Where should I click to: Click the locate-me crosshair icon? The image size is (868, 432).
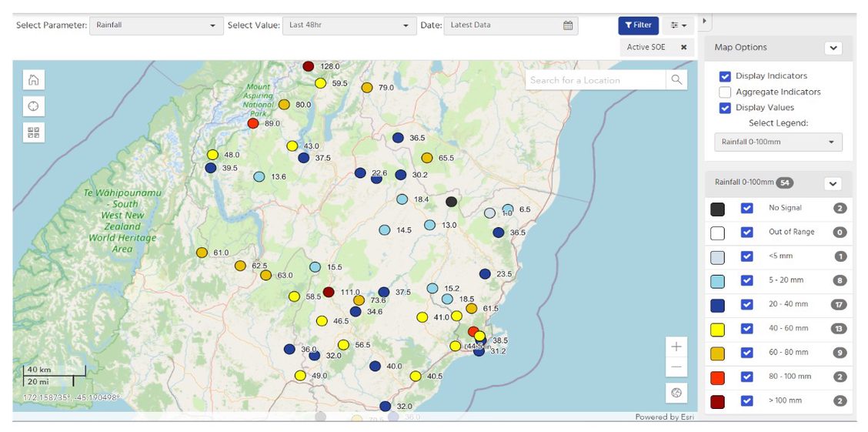[x=33, y=105]
